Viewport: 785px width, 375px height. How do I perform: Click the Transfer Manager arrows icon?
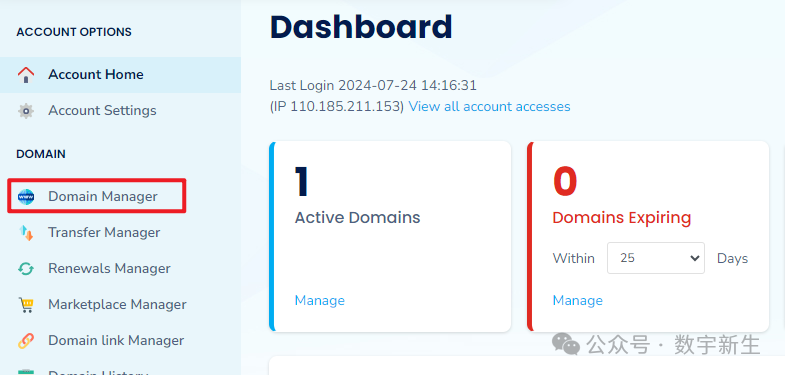point(26,233)
